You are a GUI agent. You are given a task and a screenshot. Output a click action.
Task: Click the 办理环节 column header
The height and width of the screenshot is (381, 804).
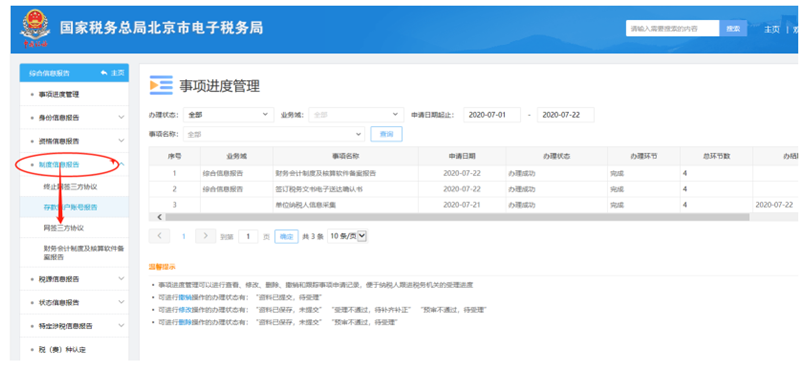644,156
